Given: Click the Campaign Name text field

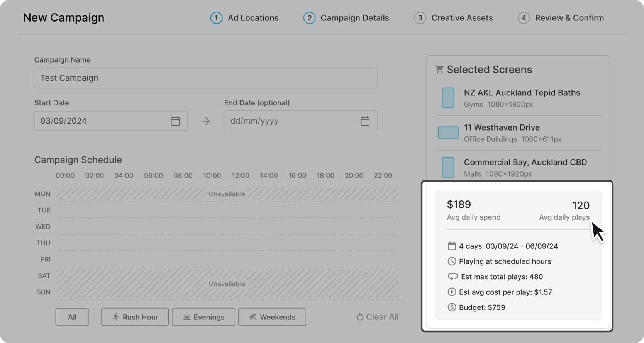Looking at the screenshot, I should 206,78.
